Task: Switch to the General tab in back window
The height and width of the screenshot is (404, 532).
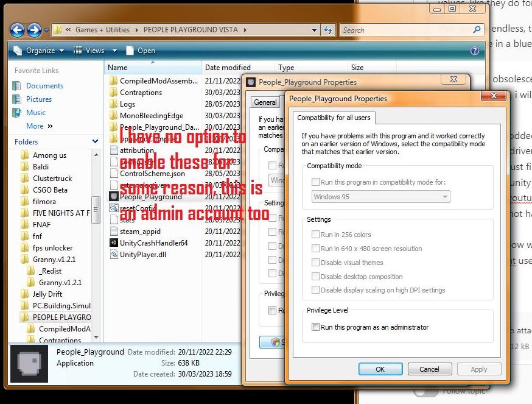Action: (x=265, y=102)
